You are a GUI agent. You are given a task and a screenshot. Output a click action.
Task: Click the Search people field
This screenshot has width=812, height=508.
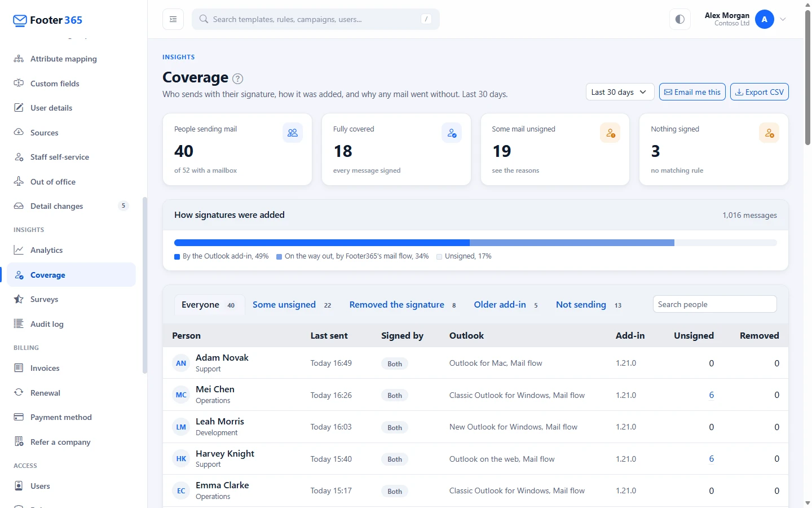715,304
